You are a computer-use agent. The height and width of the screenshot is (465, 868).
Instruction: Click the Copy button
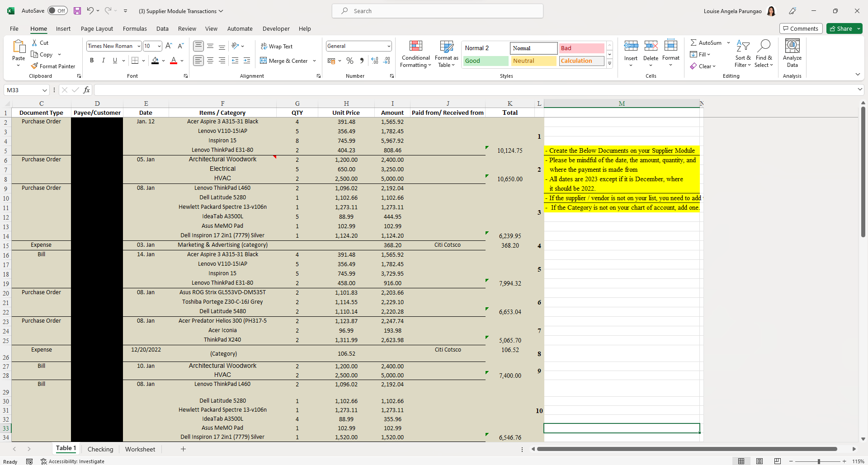click(42, 55)
